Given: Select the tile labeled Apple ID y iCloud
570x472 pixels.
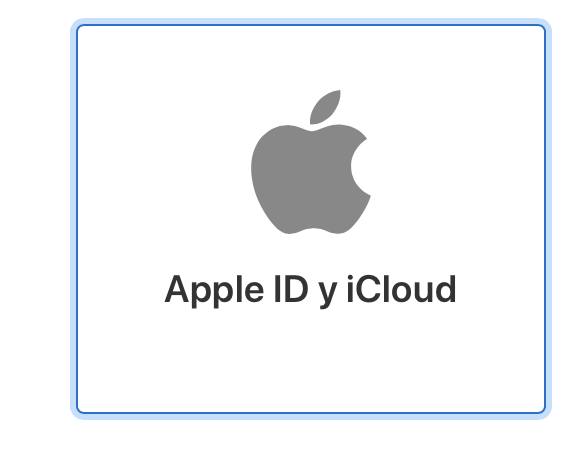Looking at the screenshot, I should pos(311,219).
